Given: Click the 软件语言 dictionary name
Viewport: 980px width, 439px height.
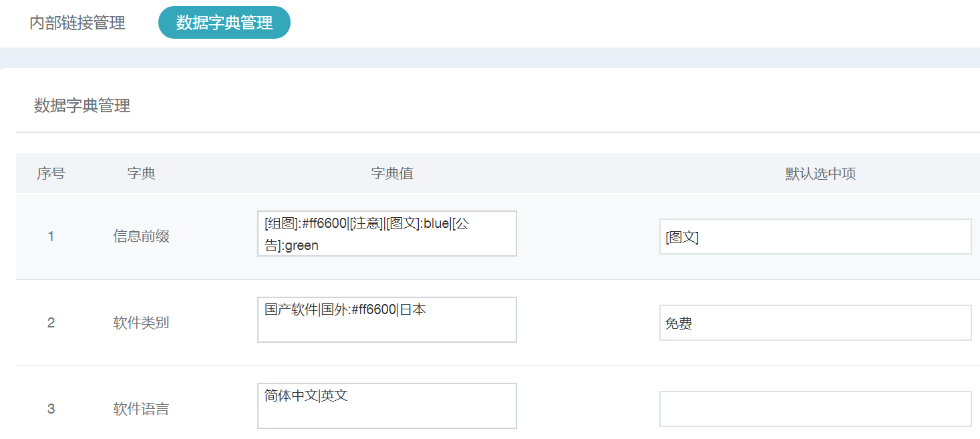Looking at the screenshot, I should coord(141,409).
